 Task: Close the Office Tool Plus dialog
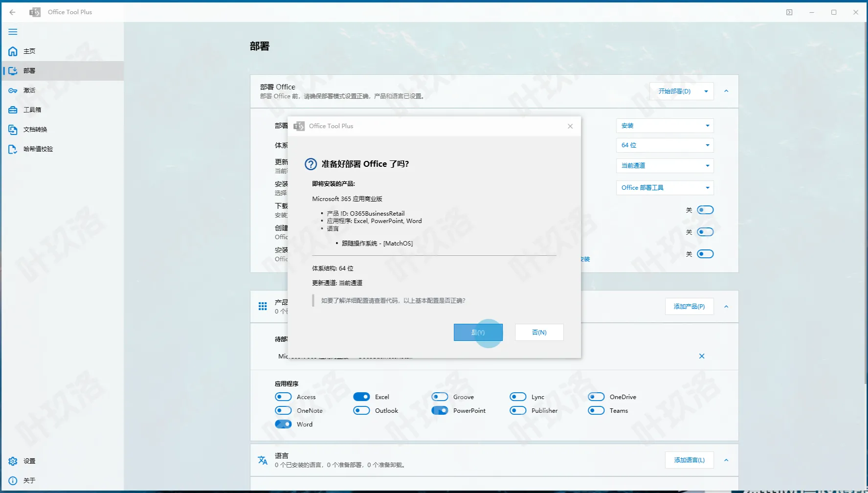(x=570, y=126)
